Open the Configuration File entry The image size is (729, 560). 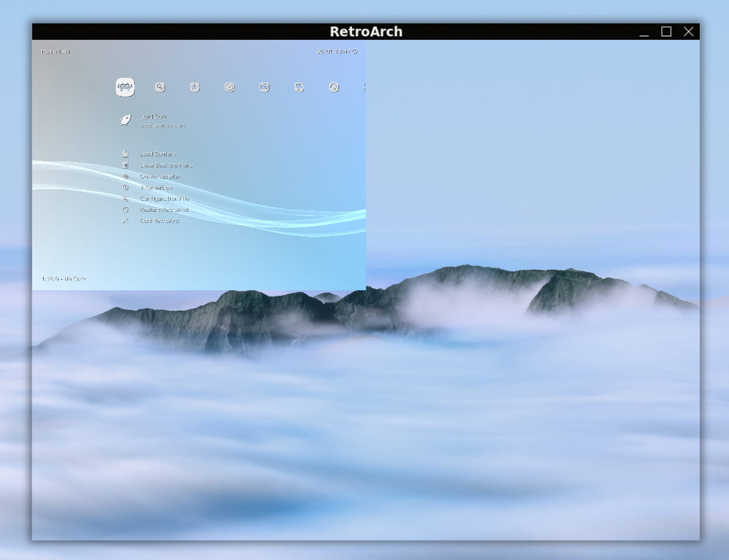point(165,198)
